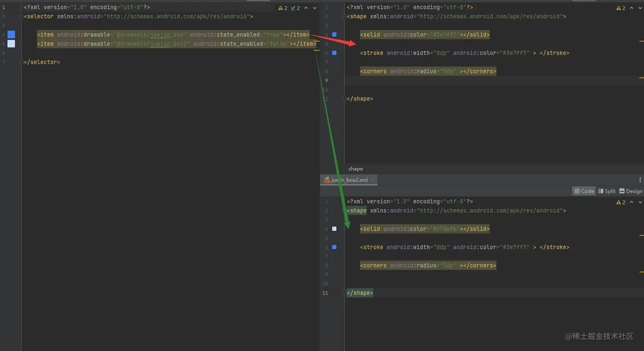644x351 pixels.
Task: Switch to Split view mode
Action: coord(607,191)
